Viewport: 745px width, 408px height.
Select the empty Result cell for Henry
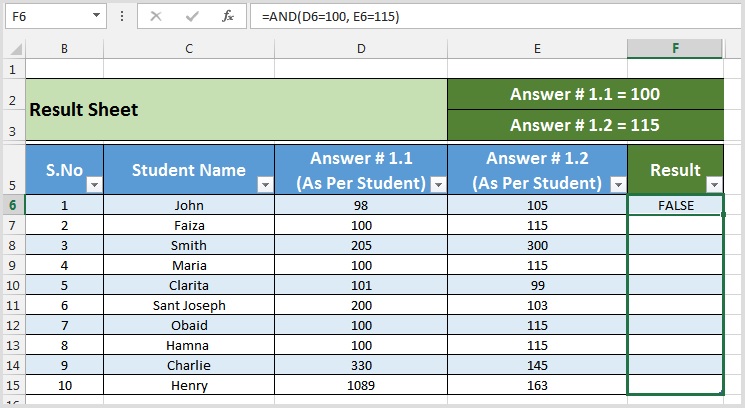(x=676, y=385)
